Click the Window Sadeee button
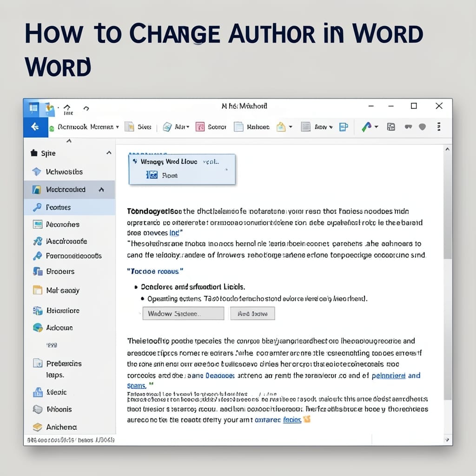The height and width of the screenshot is (476, 476). coord(183,313)
